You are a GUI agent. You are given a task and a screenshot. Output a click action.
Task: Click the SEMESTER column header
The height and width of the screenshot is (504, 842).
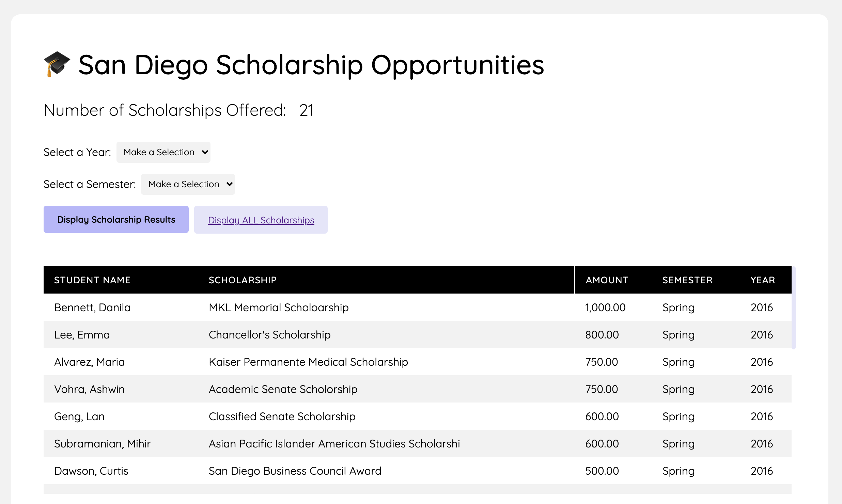[x=687, y=280]
